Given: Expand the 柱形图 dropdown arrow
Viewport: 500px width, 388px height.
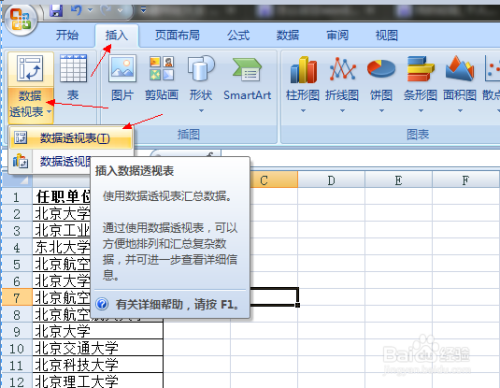Looking at the screenshot, I should (x=303, y=111).
